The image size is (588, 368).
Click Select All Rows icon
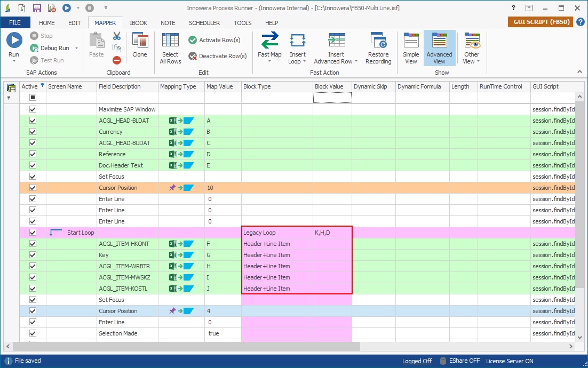click(x=170, y=41)
